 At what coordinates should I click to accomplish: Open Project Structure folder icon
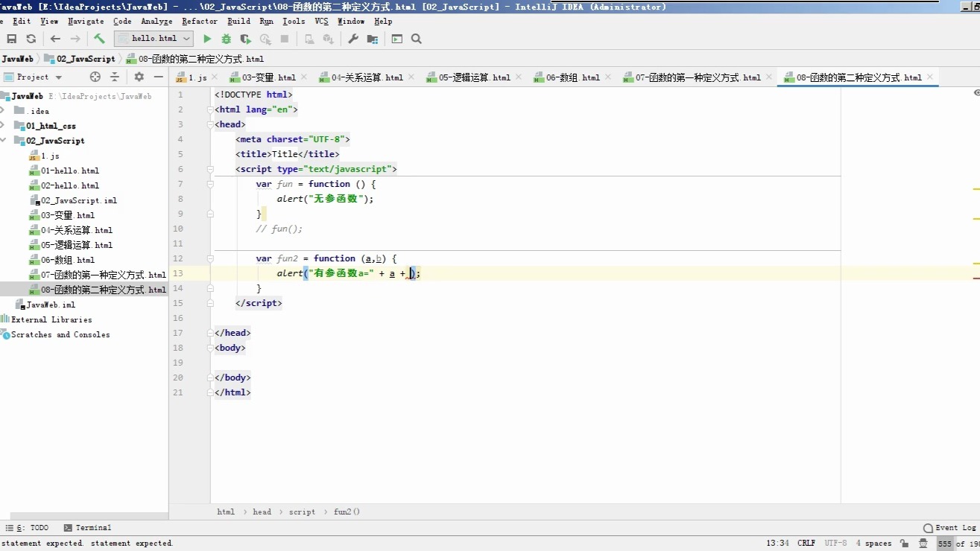coord(373,39)
